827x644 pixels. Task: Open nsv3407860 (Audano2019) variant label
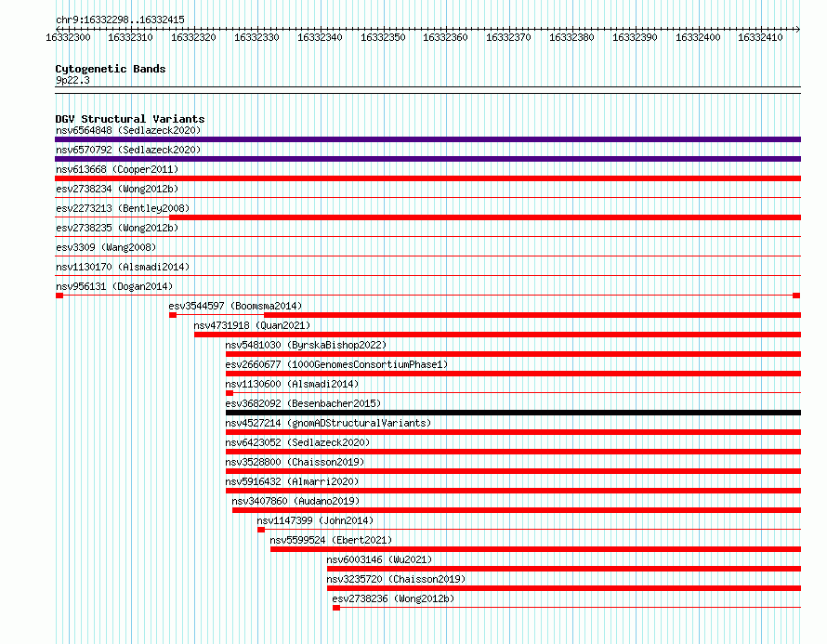295,501
